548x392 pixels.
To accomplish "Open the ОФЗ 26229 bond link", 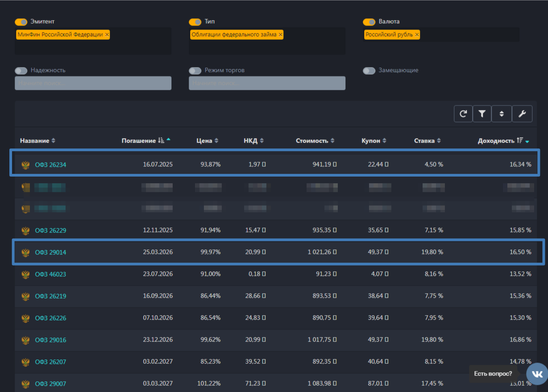I will click(x=51, y=230).
